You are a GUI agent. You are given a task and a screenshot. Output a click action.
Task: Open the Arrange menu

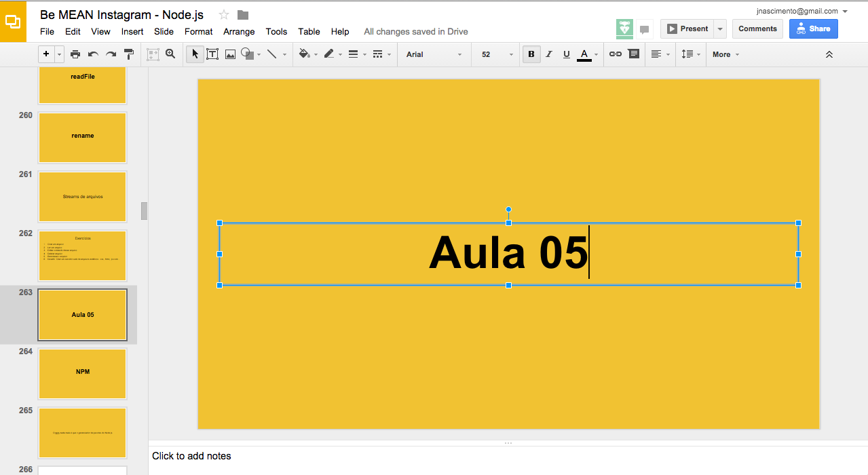point(239,31)
